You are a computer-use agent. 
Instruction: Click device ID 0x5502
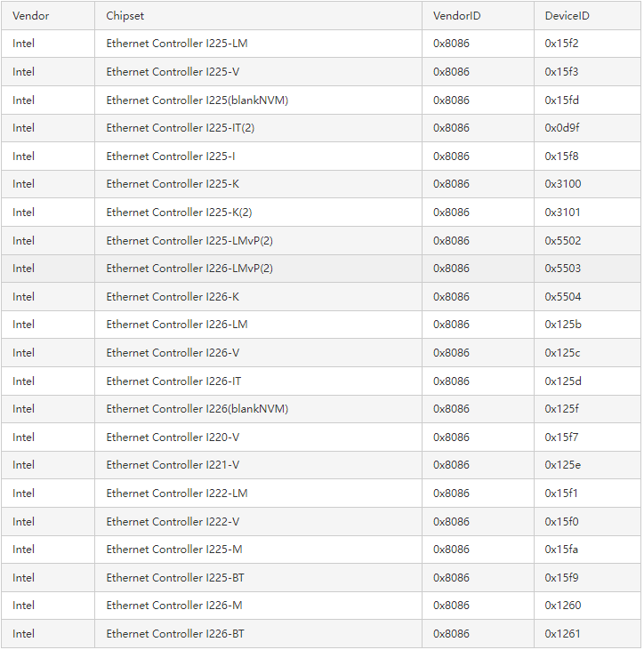pos(563,240)
